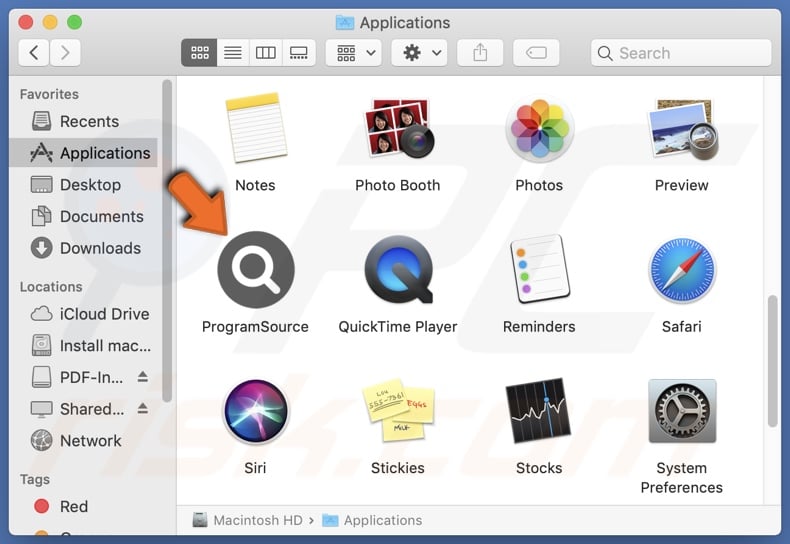Click the Share toolbar button
Image resolution: width=790 pixels, height=544 pixels.
pos(480,52)
